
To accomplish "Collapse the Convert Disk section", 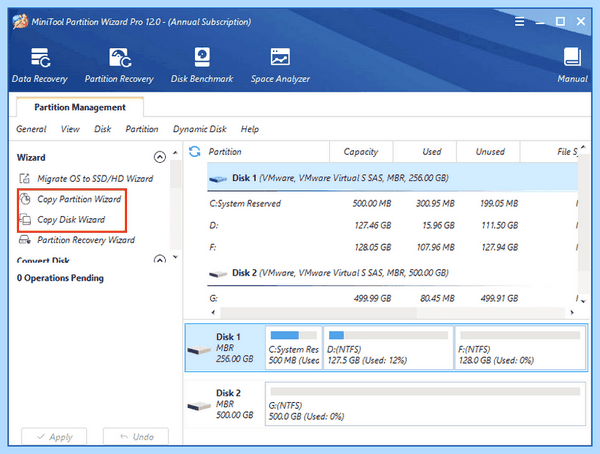I will point(160,259).
